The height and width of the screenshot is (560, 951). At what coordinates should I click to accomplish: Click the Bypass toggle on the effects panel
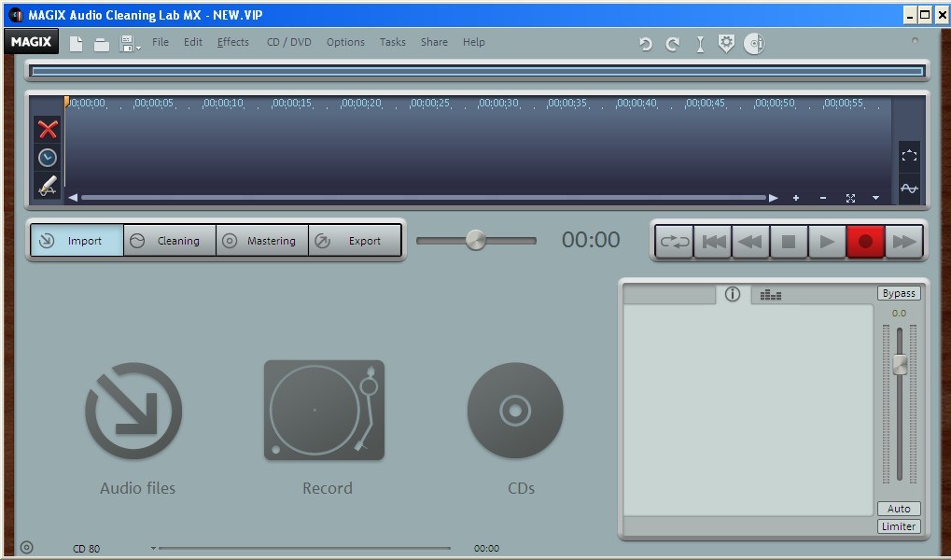pyautogui.click(x=897, y=292)
